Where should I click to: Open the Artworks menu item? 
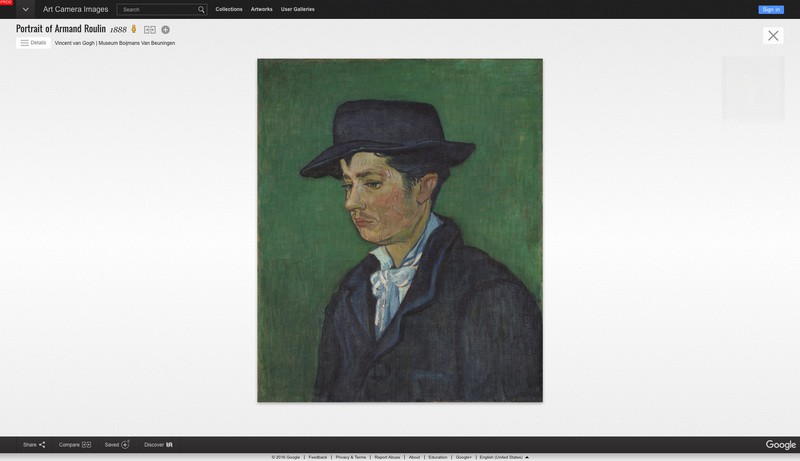[261, 9]
